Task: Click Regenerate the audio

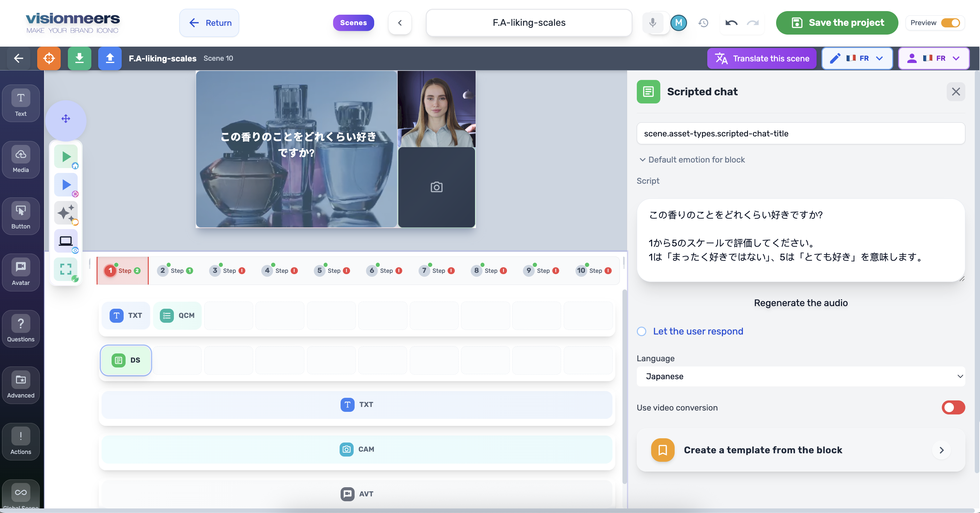Action: (801, 303)
